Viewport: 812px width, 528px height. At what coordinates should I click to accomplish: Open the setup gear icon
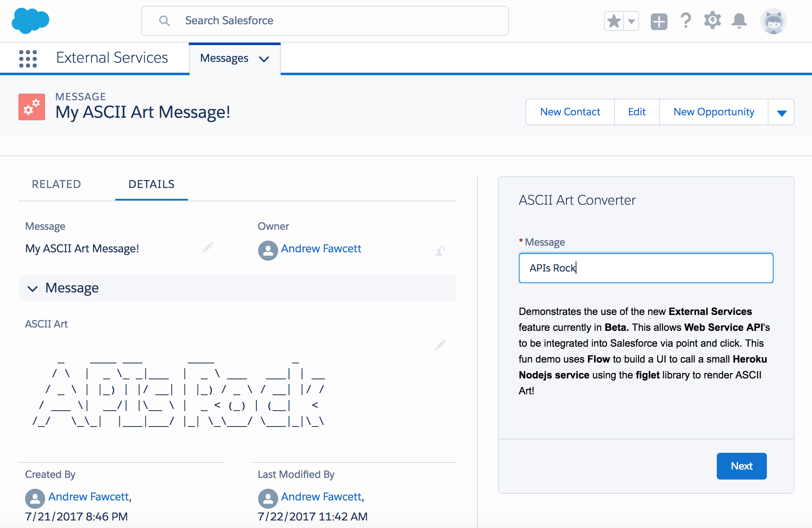point(712,20)
